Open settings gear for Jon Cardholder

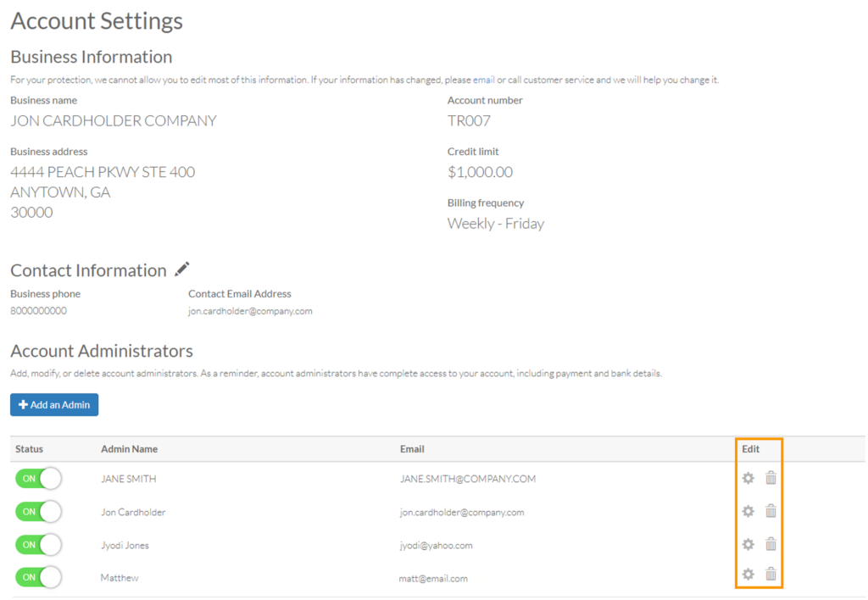(x=748, y=511)
